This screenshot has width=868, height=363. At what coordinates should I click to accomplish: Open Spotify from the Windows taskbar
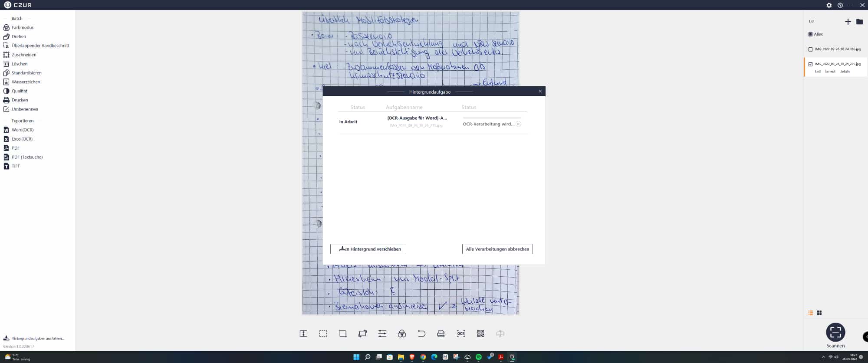pos(478,357)
